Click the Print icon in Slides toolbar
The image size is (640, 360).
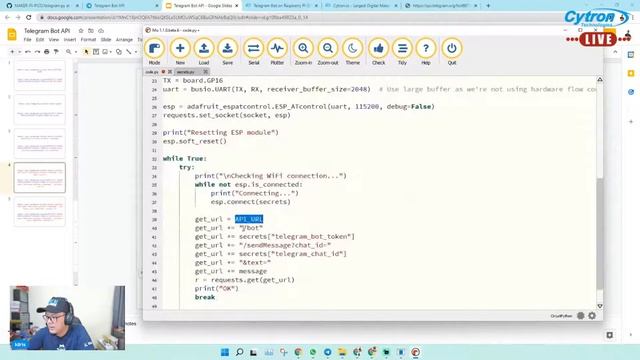47,52
